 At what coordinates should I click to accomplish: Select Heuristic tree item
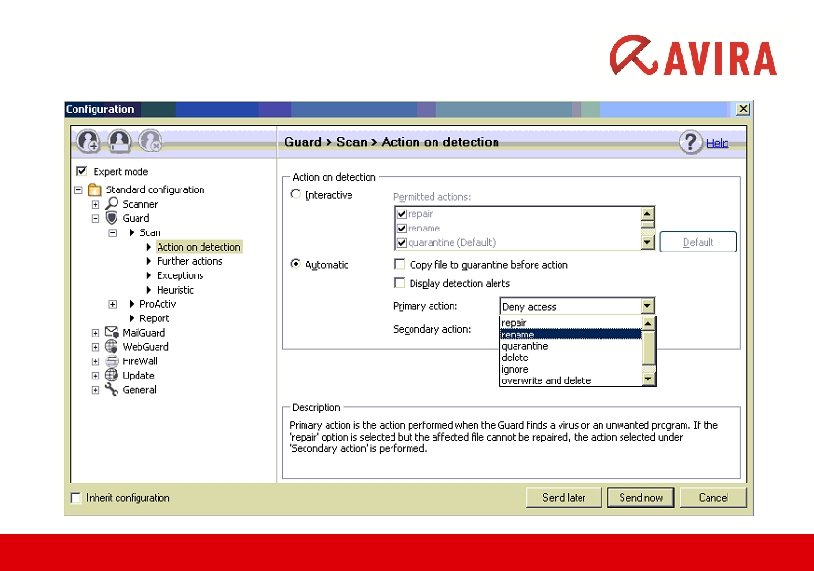175,290
